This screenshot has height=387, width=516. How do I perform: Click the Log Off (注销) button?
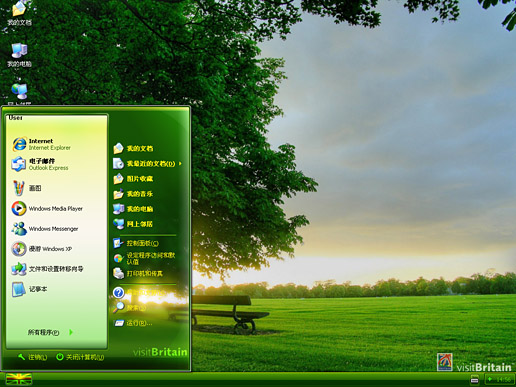click(33, 357)
